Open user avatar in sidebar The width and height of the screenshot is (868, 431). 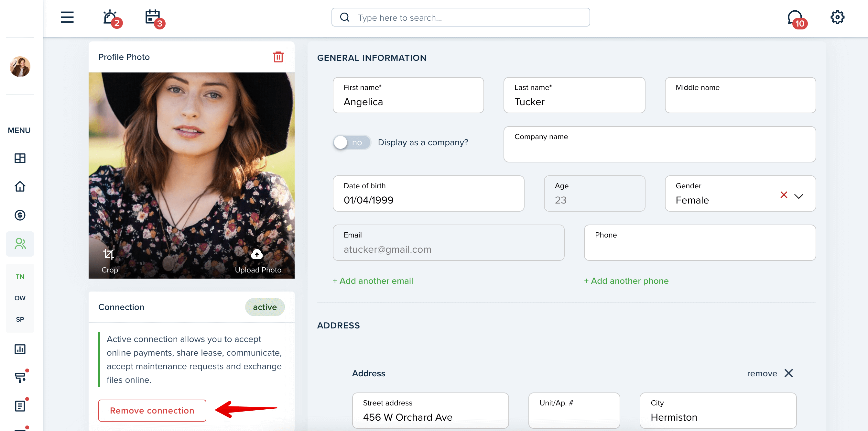pyautogui.click(x=20, y=66)
